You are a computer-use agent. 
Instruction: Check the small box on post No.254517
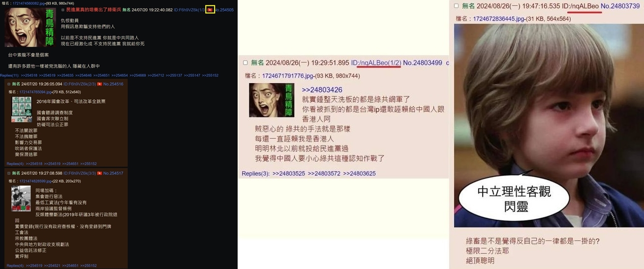click(9, 174)
